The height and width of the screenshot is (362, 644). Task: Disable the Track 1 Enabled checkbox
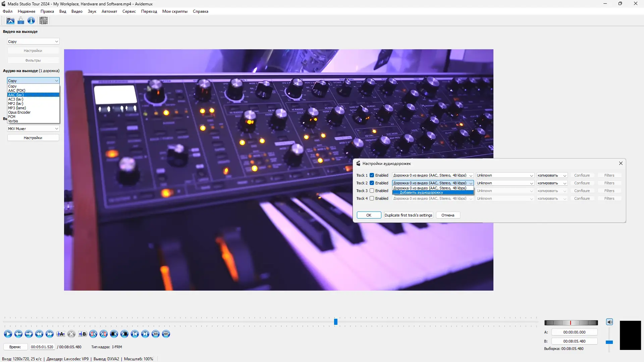pos(372,175)
